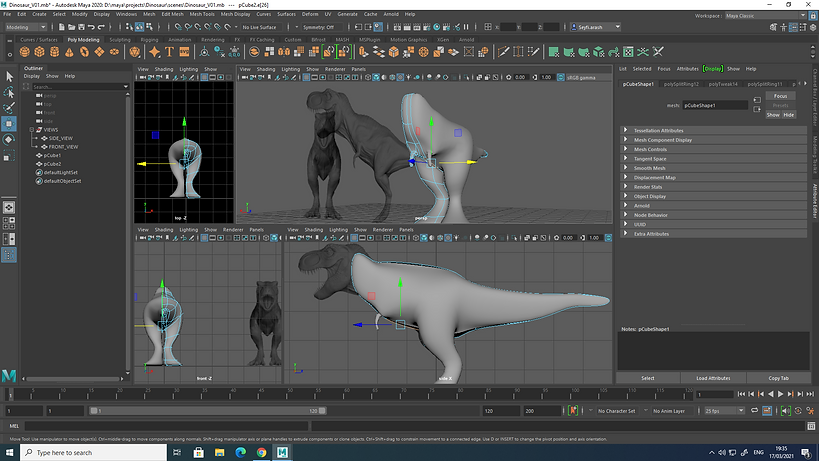The image size is (819, 461).
Task: Click the Redo arrow icon
Action: click(101, 27)
